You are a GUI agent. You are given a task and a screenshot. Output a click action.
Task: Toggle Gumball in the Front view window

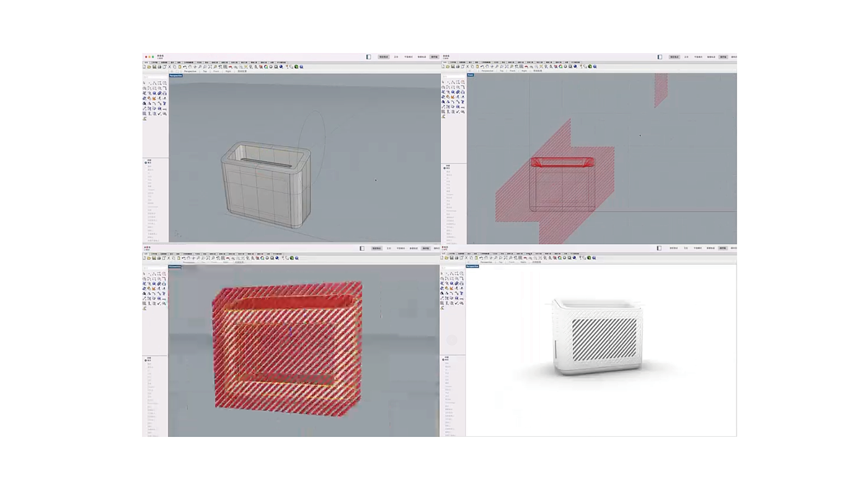pos(723,57)
